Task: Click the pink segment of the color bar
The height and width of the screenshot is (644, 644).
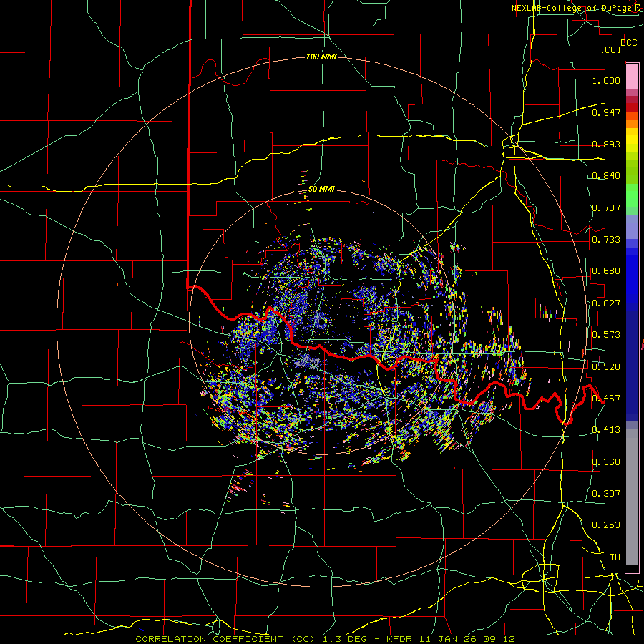Action: coord(632,77)
